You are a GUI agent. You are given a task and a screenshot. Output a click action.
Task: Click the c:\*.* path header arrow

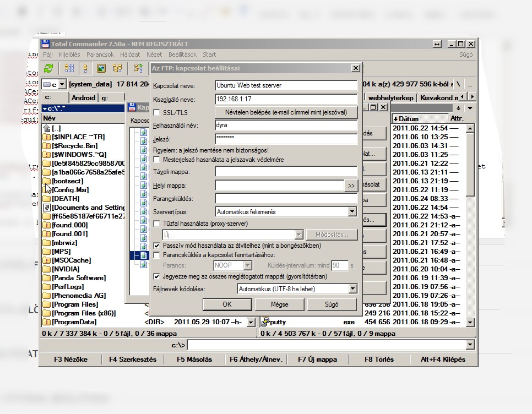(x=45, y=109)
